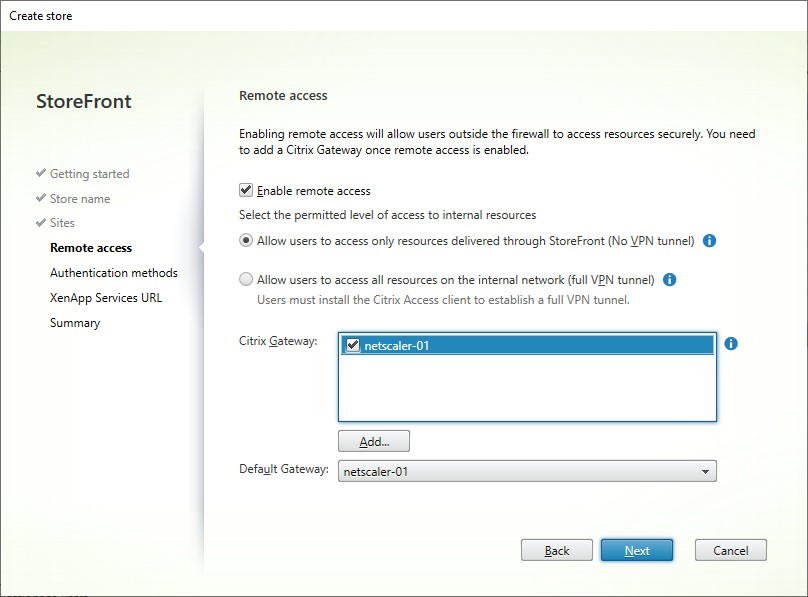Click the Add button to add a gateway

[375, 440]
